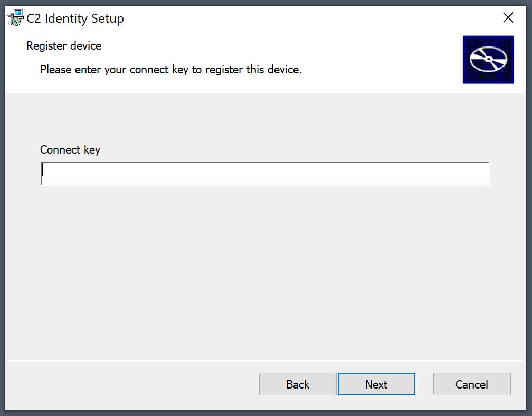Cancel the C2 Identity setup
The width and height of the screenshot is (532, 416).
pos(471,384)
